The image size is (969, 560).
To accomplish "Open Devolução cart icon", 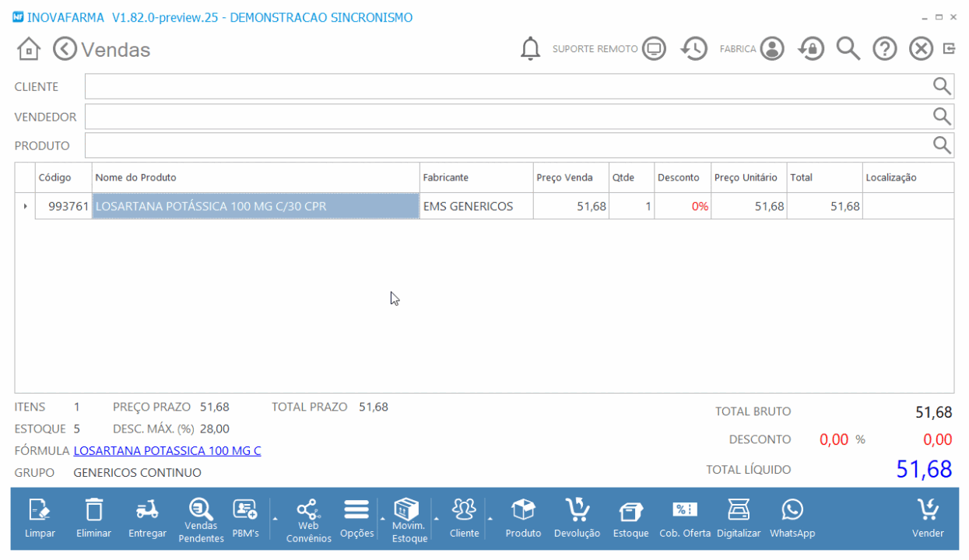I will click(577, 519).
